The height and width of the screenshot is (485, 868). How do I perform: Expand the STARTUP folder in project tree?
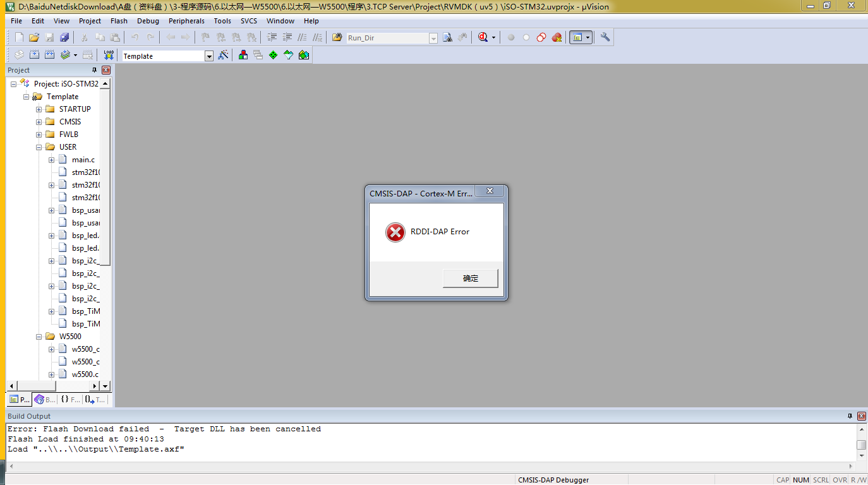click(39, 109)
